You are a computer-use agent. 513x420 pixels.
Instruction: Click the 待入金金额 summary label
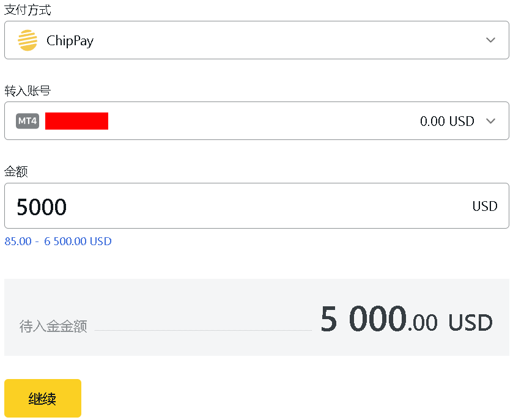pyautogui.click(x=53, y=326)
